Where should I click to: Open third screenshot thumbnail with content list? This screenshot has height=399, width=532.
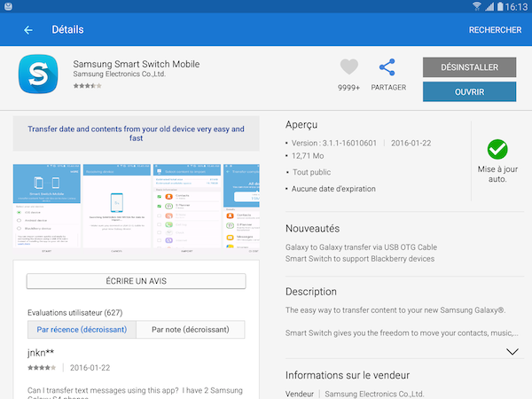[x=187, y=208]
